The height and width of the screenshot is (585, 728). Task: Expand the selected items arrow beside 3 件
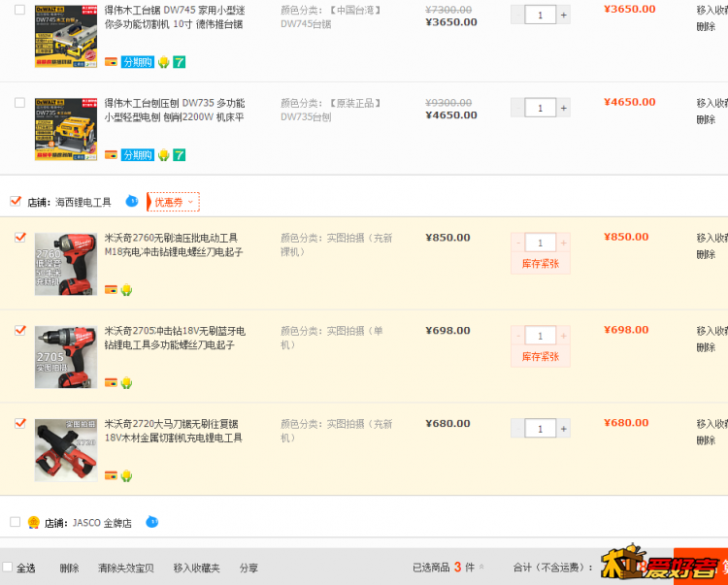(481, 567)
